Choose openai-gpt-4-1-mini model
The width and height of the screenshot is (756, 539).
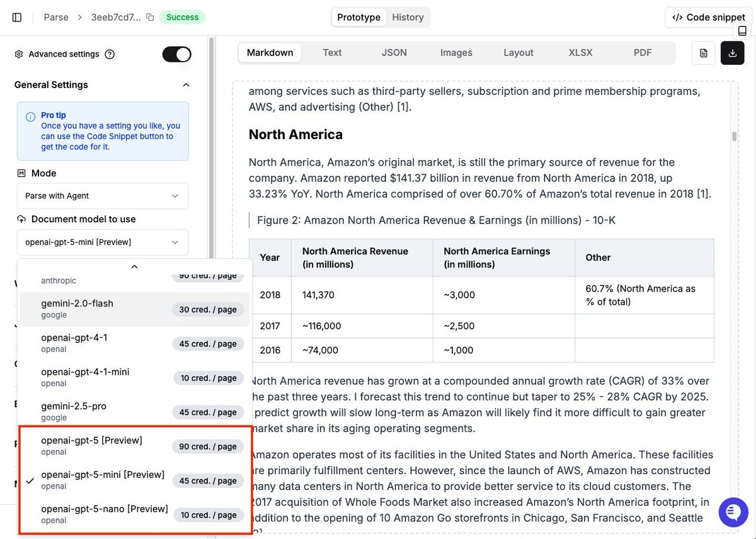135,377
